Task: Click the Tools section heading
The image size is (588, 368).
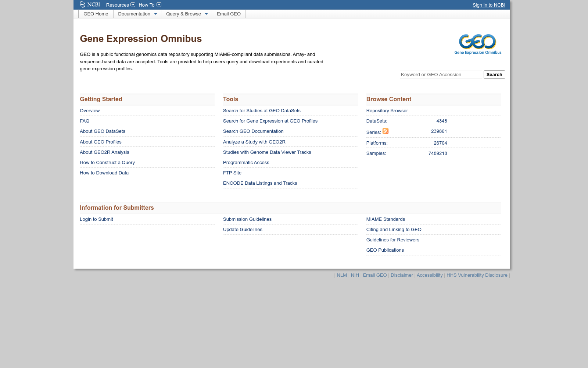Action: [230, 99]
